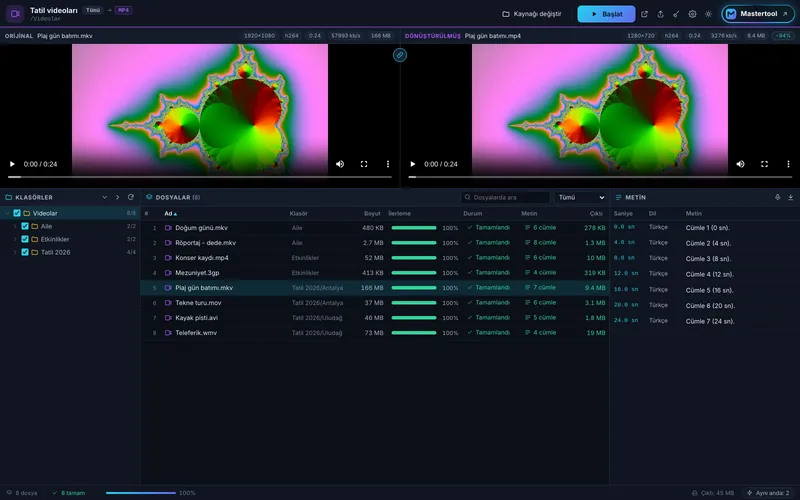
Task: Click the microphone icon in Metin panel
Action: (x=777, y=197)
